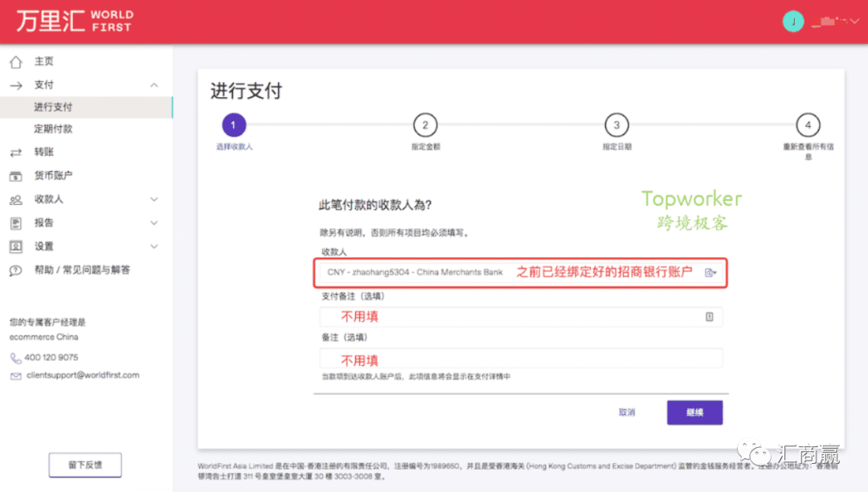
Task: Click the payee detail icon in 收款人 field
Action: click(x=709, y=273)
